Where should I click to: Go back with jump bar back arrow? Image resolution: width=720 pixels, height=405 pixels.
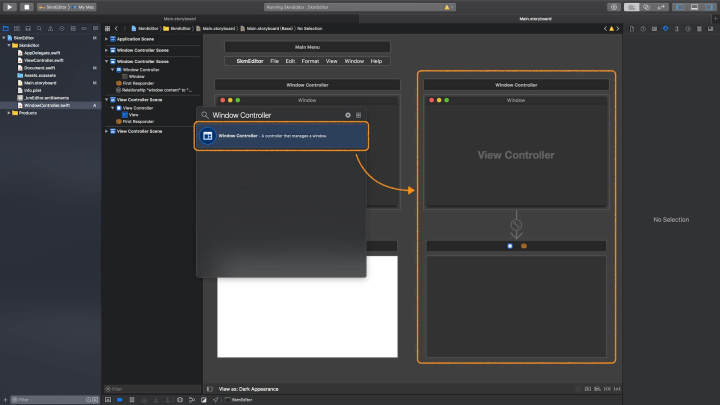coord(116,28)
